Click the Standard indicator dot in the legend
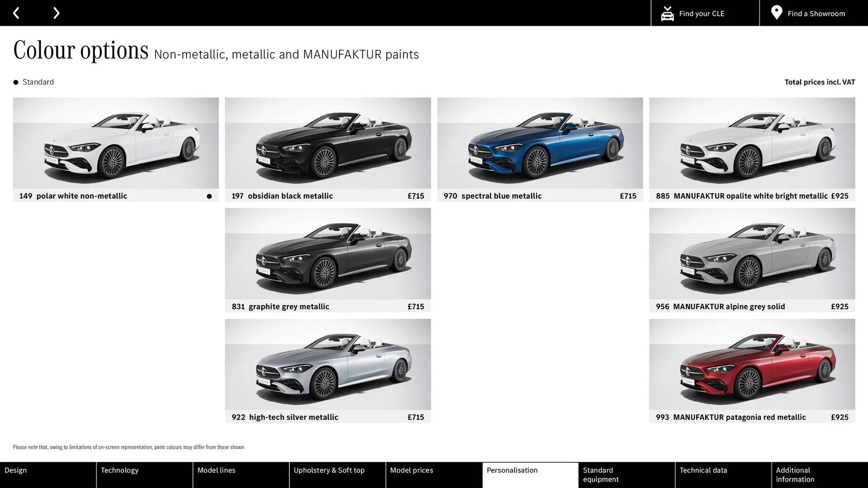 tap(15, 82)
